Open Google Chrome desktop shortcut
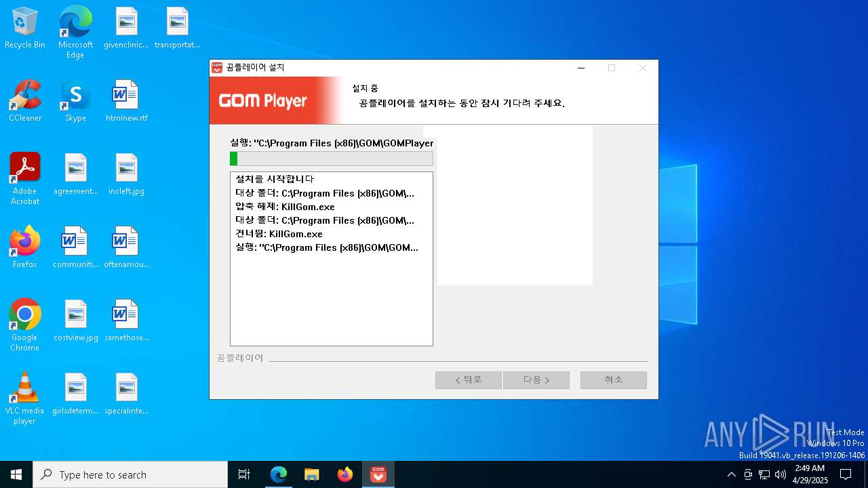The image size is (868, 488). [x=25, y=325]
